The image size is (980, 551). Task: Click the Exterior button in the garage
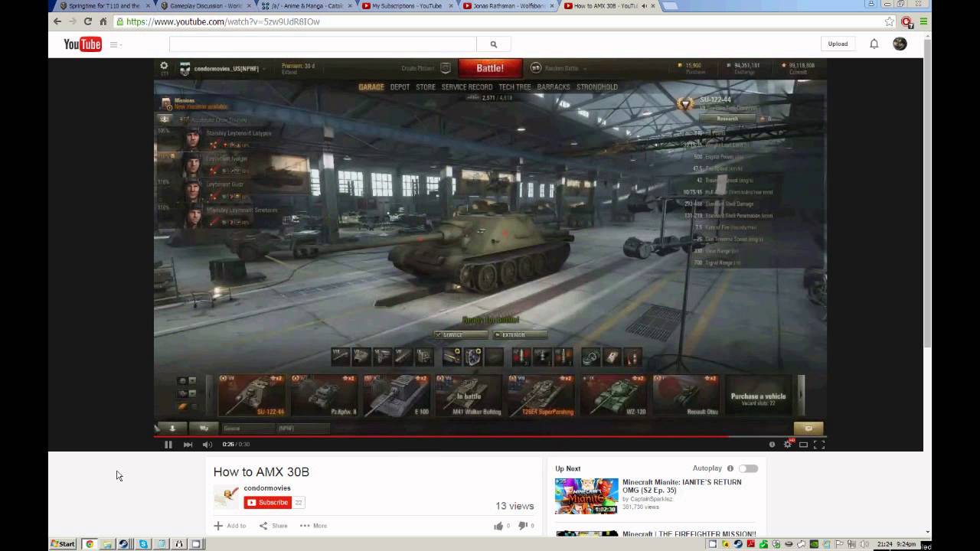[519, 334]
